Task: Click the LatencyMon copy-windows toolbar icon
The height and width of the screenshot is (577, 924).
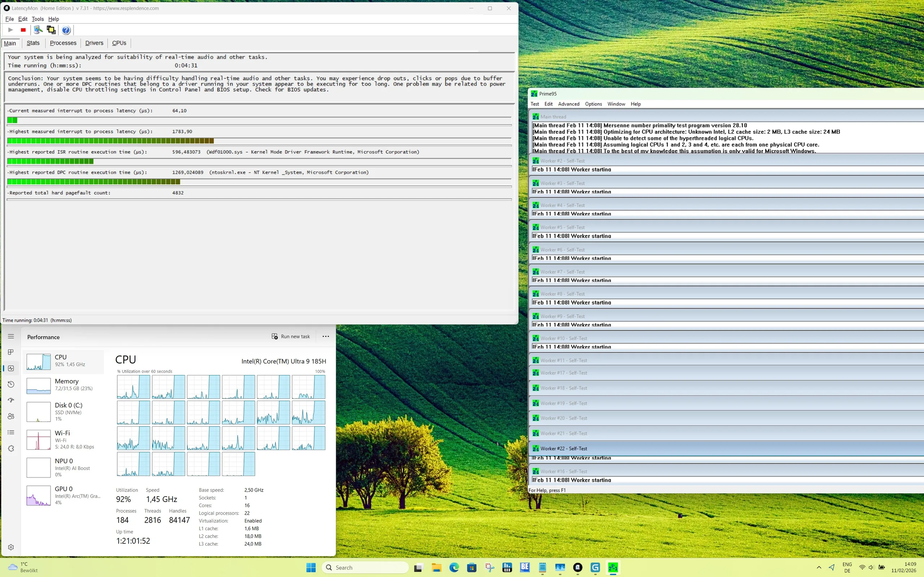Action: [x=51, y=30]
